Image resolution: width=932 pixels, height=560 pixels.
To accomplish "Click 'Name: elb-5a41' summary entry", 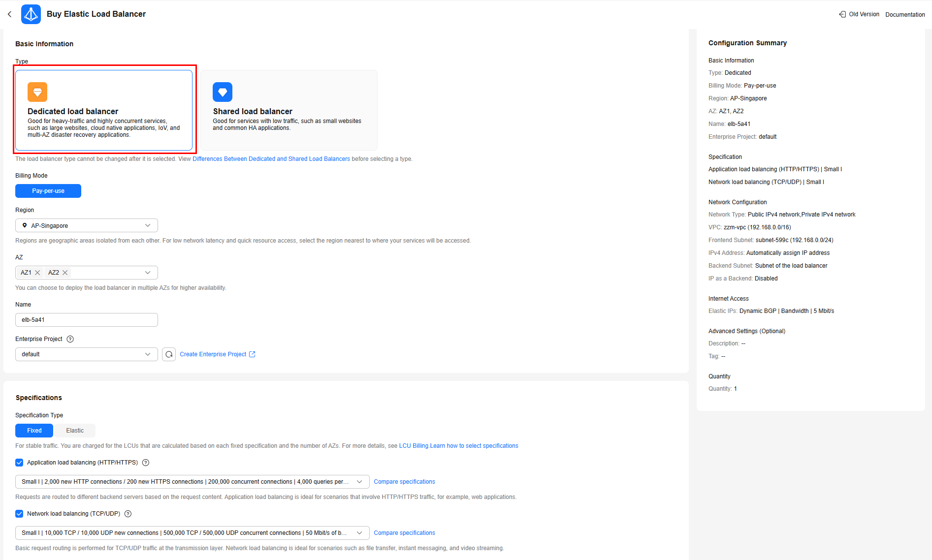I will [730, 124].
